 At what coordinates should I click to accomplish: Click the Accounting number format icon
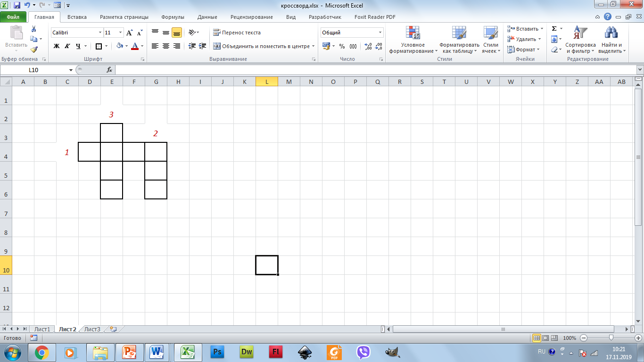(326, 46)
